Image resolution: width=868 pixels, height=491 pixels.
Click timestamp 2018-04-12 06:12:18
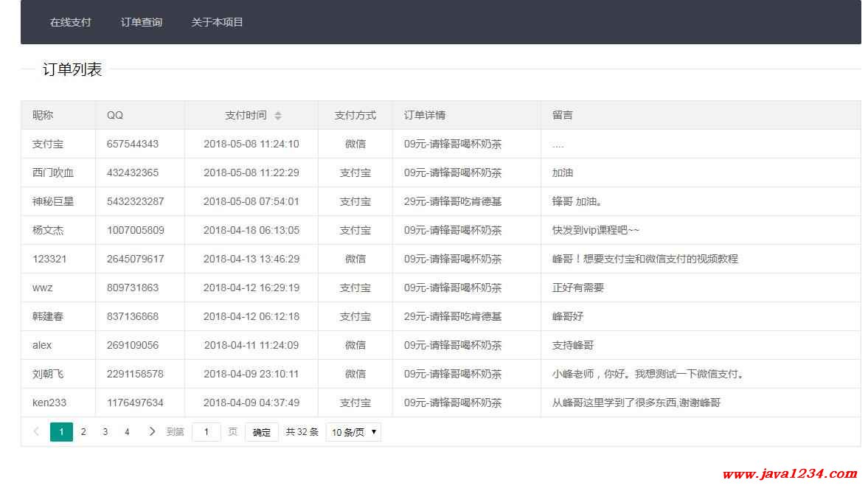(x=251, y=316)
